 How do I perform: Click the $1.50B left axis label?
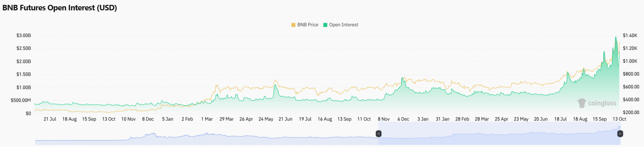(x=24, y=74)
